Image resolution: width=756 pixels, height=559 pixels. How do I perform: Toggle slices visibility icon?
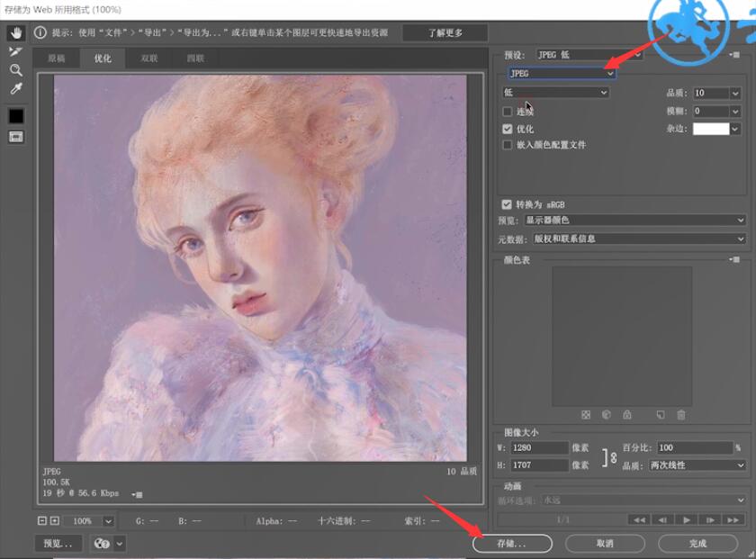[16, 137]
